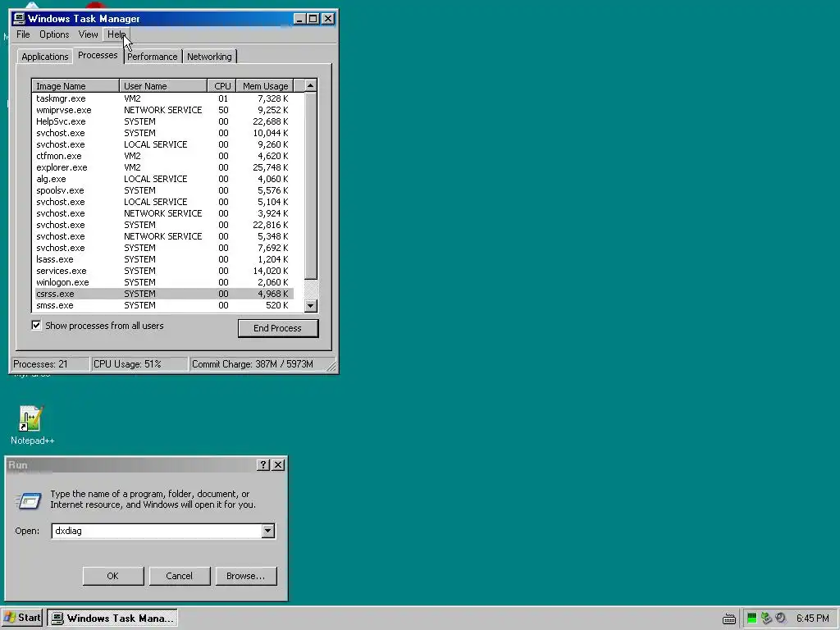The height and width of the screenshot is (630, 840).
Task: Open the on-screen keyboard tray icon
Action: coord(729,619)
